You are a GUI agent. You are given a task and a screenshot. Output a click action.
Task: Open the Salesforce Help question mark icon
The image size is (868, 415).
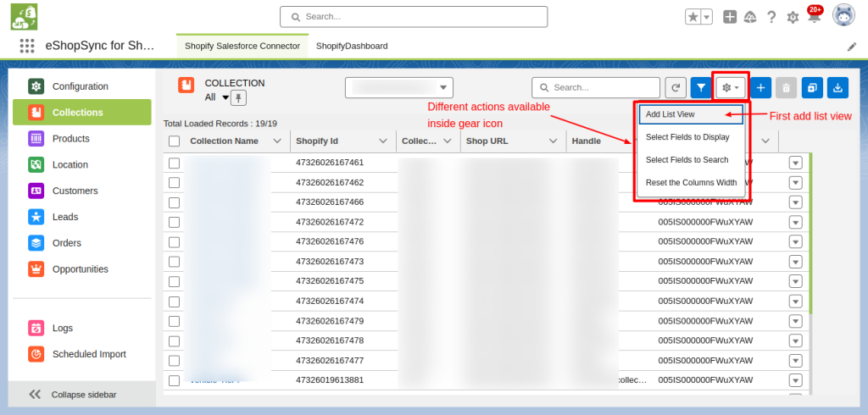(771, 17)
